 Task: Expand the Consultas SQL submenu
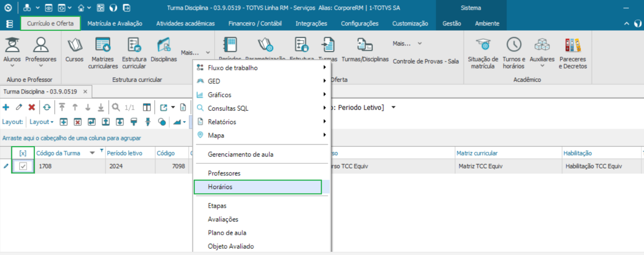[325, 108]
